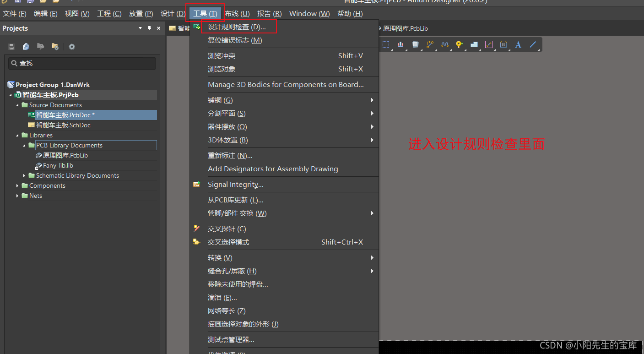Open the Window (W) menu
644x354 pixels.
[309, 14]
